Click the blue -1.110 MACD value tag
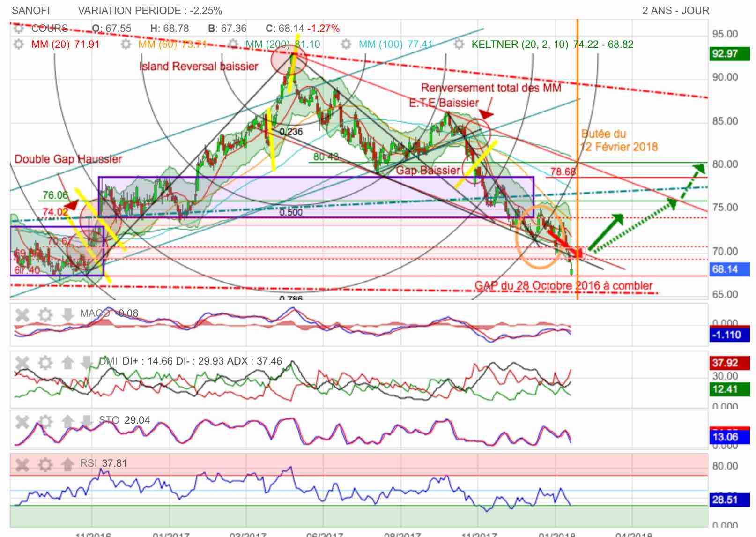The height and width of the screenshot is (537, 756). pyautogui.click(x=729, y=335)
